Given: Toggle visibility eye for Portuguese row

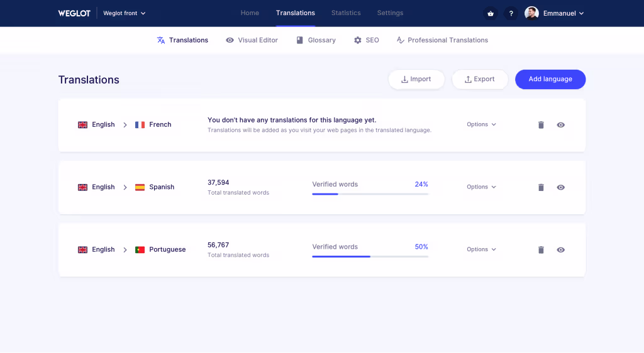Looking at the screenshot, I should point(560,250).
